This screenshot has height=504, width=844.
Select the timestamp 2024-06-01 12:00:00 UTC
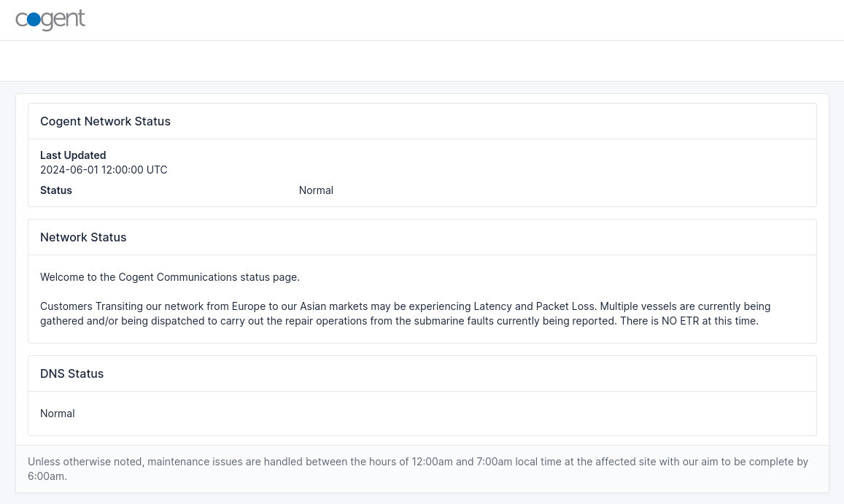104,170
